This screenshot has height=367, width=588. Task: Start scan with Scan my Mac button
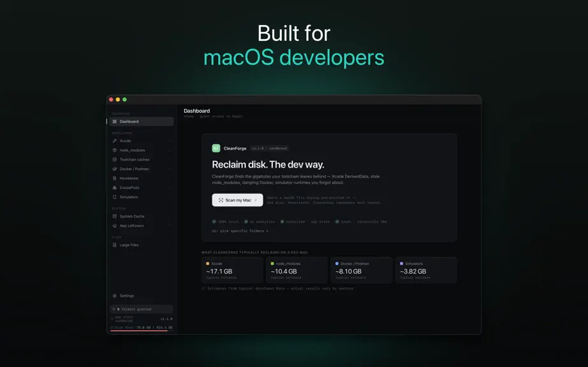click(x=237, y=200)
